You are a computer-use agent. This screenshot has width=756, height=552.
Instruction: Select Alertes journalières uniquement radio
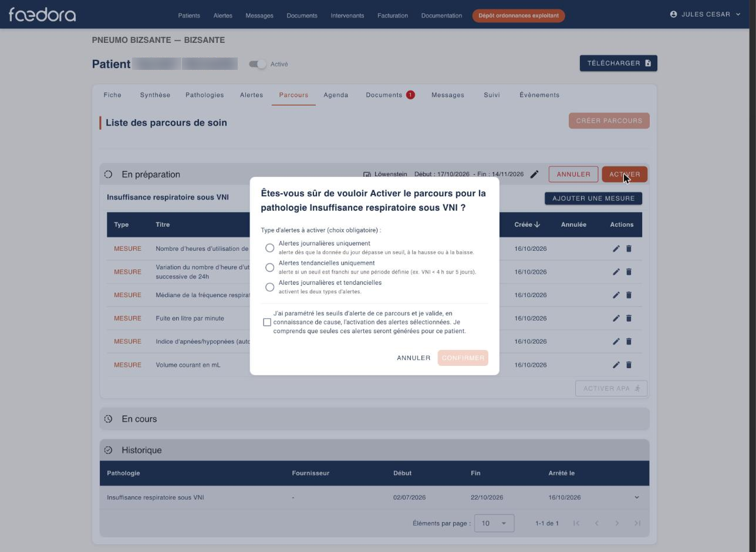(x=269, y=248)
